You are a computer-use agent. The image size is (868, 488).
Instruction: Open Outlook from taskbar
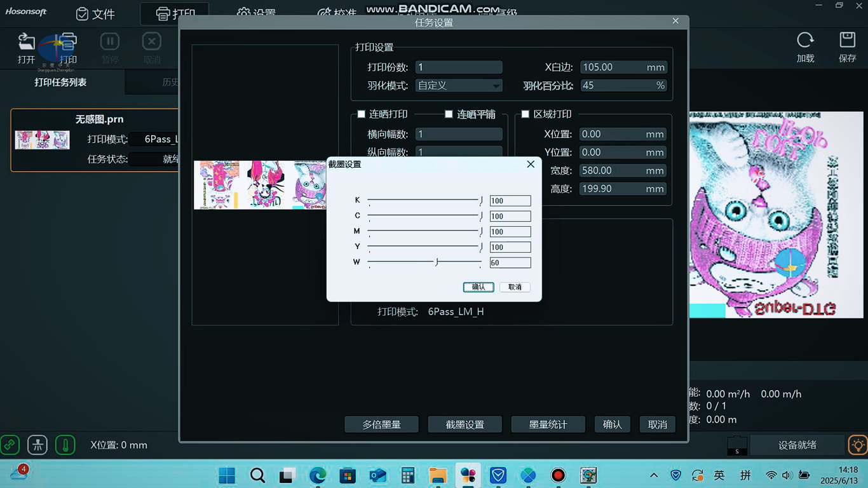[378, 475]
